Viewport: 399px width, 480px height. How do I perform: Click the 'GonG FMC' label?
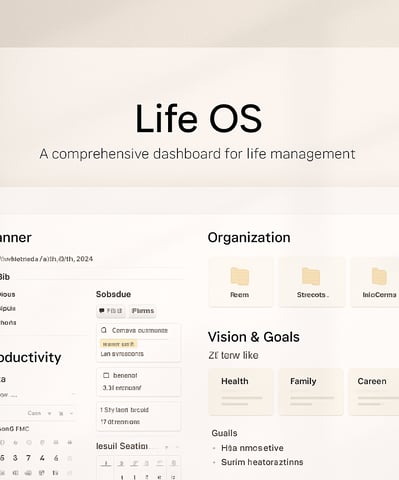coord(14,429)
